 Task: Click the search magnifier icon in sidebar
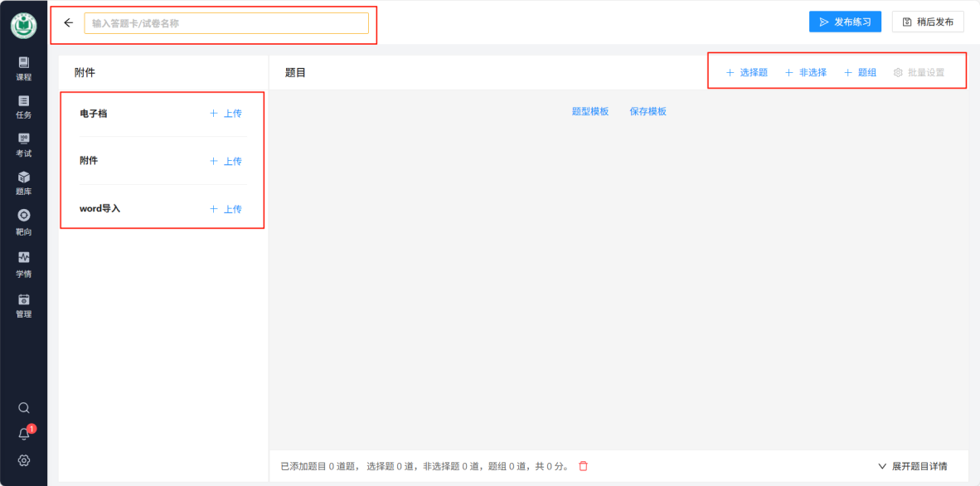(24, 408)
